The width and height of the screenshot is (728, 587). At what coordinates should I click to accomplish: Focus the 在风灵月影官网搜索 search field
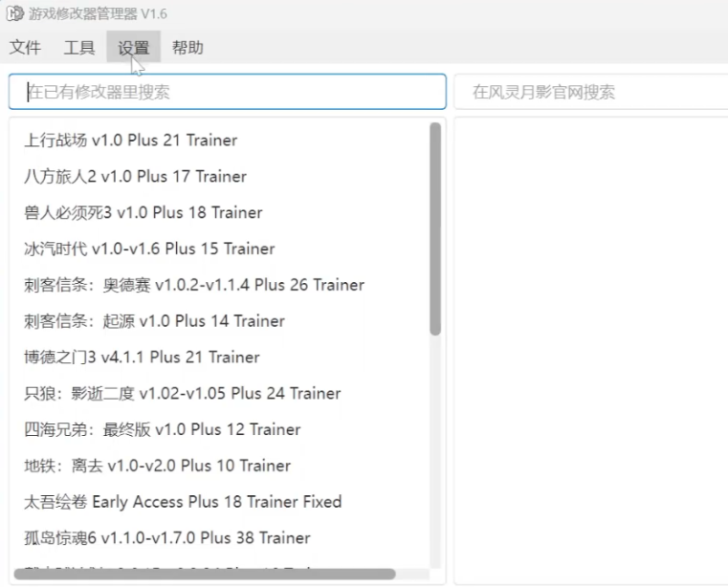click(590, 92)
